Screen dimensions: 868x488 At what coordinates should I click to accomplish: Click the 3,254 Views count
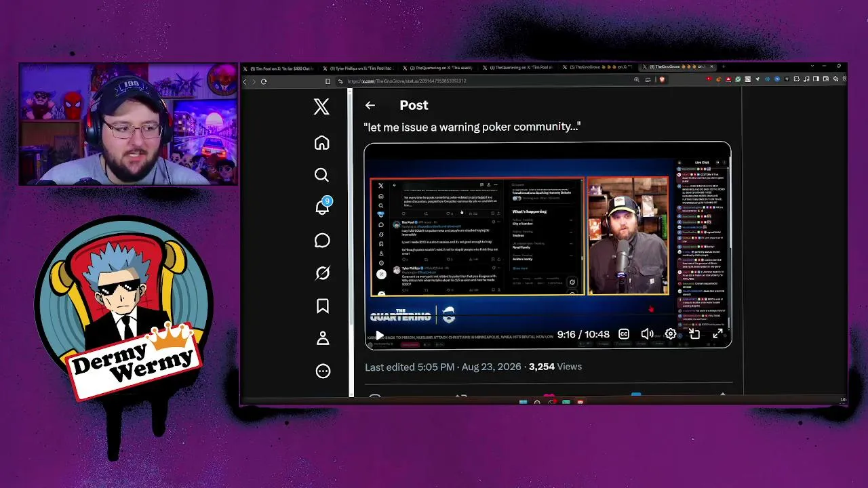pos(555,367)
